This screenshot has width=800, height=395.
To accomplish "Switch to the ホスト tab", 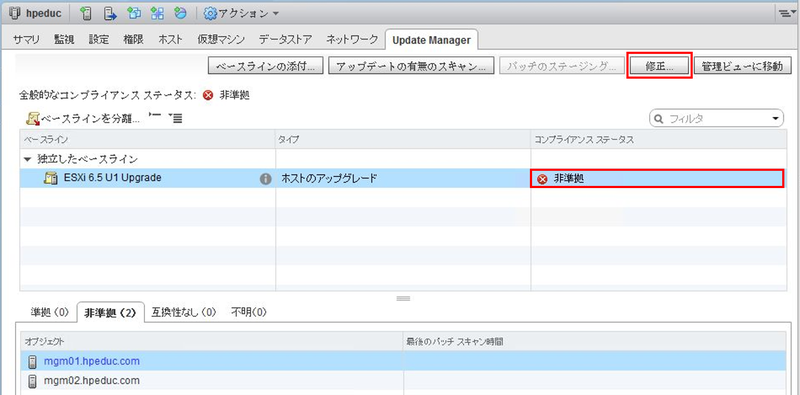I will tap(170, 39).
